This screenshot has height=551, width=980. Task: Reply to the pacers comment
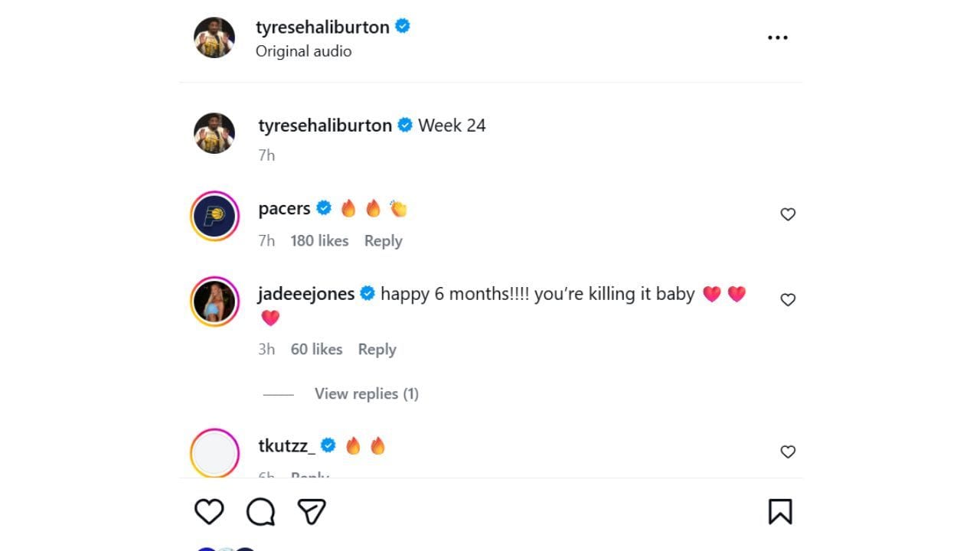click(383, 240)
